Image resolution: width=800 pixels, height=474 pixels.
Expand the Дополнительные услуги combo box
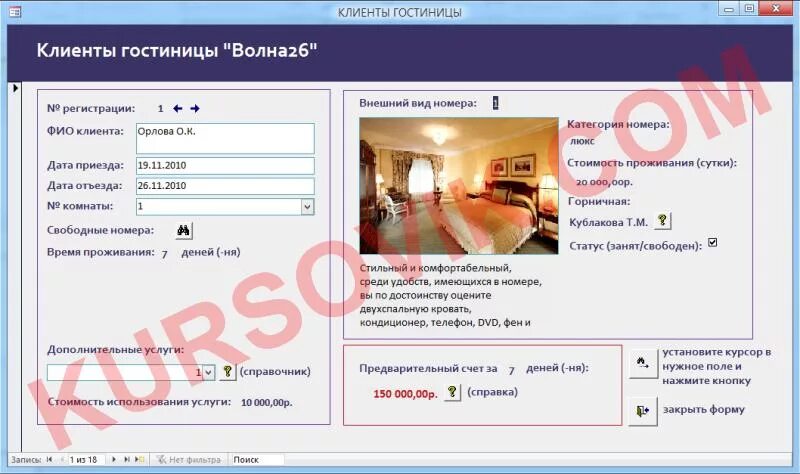209,372
